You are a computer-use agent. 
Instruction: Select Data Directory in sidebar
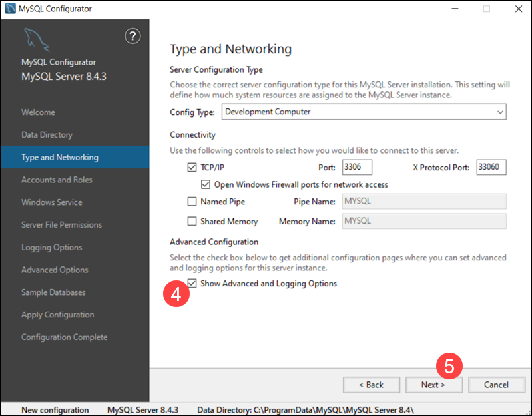(47, 135)
